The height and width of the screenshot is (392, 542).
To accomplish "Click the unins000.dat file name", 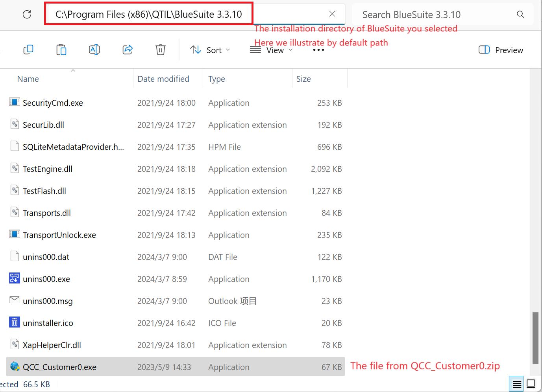I will pos(46,257).
